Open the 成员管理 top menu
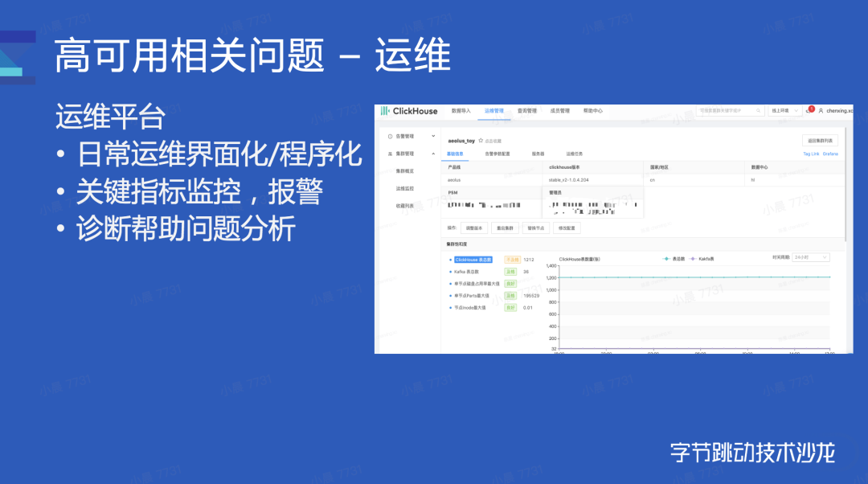868x484 pixels. coord(559,111)
